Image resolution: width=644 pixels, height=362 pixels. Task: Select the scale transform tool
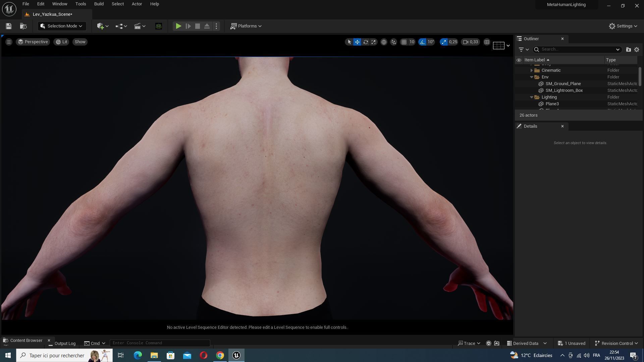click(373, 42)
